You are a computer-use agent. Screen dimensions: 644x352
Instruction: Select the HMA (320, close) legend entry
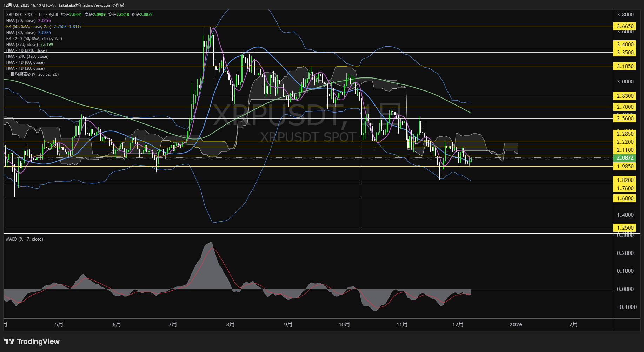coord(22,44)
